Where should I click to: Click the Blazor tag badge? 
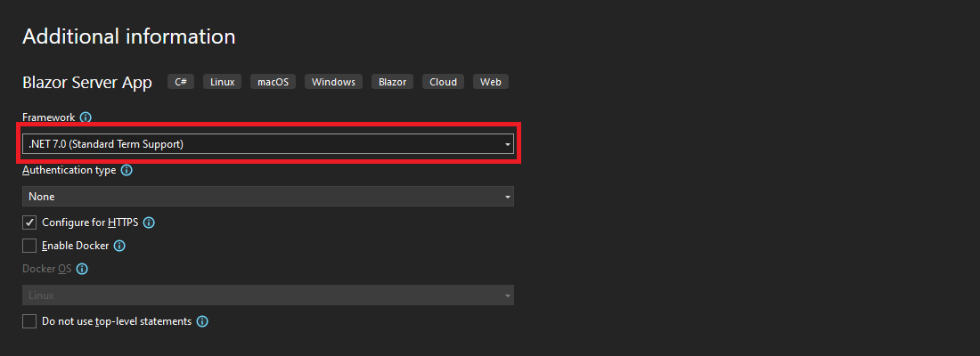click(x=392, y=82)
